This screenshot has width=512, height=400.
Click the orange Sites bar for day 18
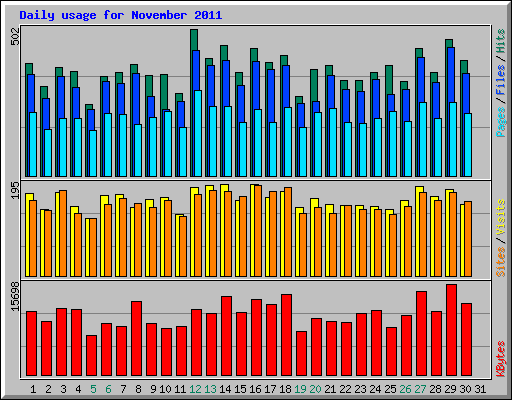coord(288,232)
